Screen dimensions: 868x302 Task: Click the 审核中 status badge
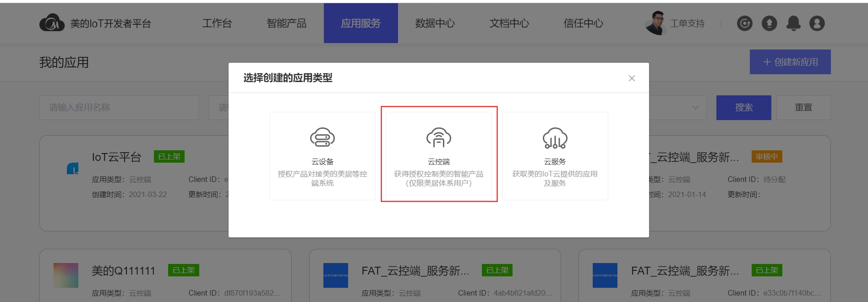click(x=767, y=157)
